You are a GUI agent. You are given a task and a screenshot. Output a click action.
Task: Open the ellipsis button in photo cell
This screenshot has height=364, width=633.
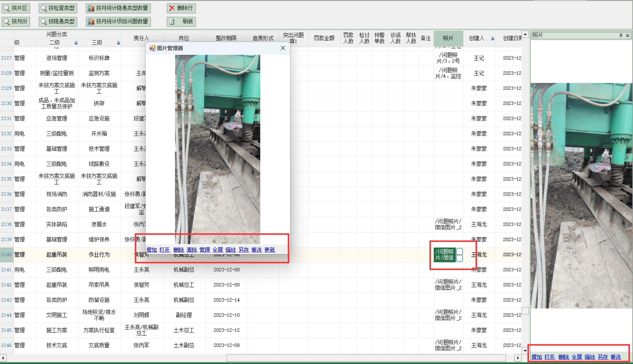pyautogui.click(x=459, y=255)
